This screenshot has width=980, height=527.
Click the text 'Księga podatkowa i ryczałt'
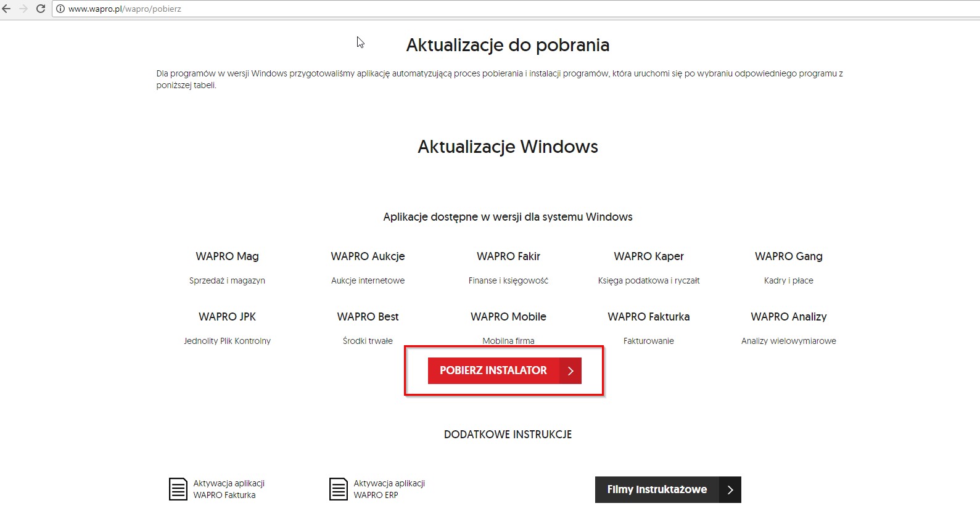coord(649,280)
